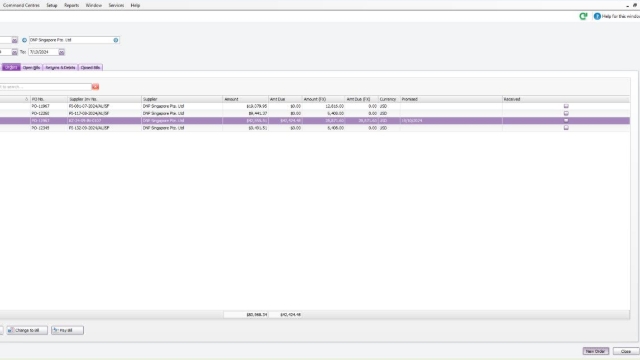Click the To date input field
This screenshot has width=640, height=360.
click(x=43, y=52)
